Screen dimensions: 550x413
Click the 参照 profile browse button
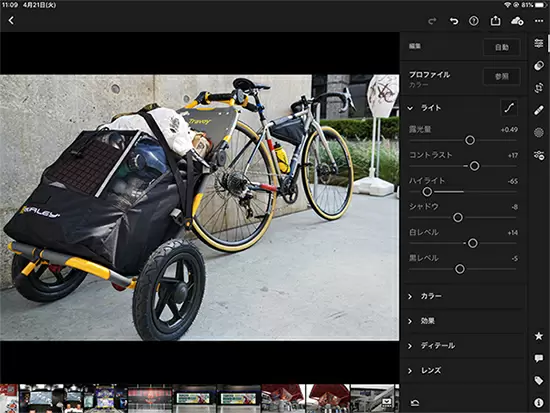pos(502,76)
